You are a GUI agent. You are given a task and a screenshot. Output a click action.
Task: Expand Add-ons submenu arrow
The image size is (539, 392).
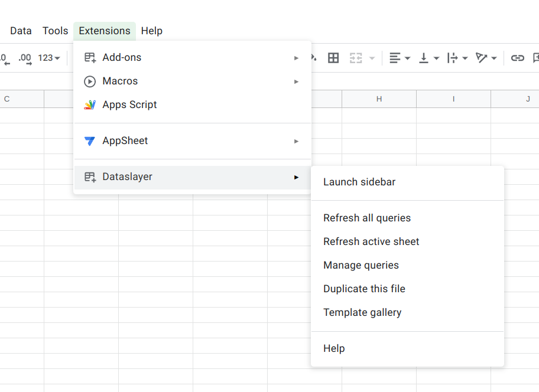[296, 58]
